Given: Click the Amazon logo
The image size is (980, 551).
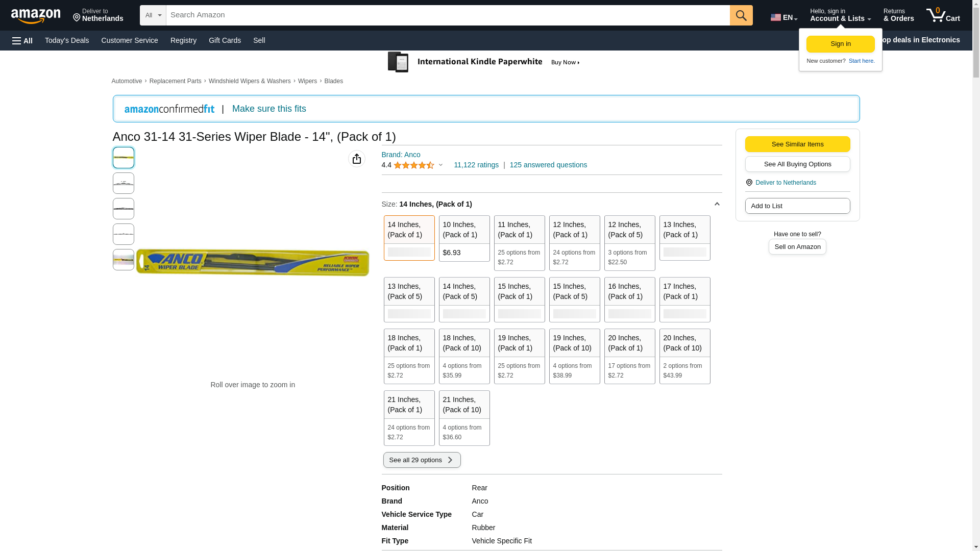Looking at the screenshot, I should click(x=36, y=16).
